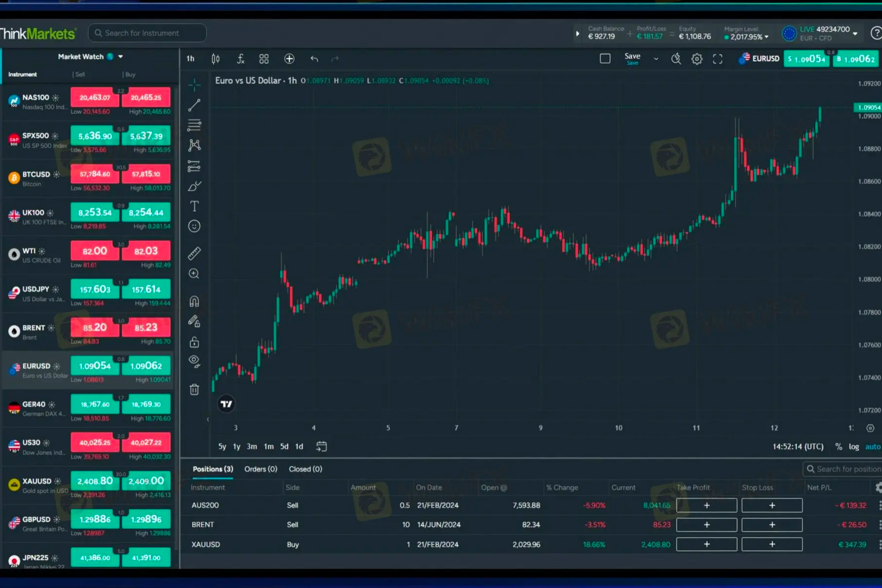Image resolution: width=882 pixels, height=588 pixels.
Task: Toggle auto scale on chart
Action: (x=872, y=446)
